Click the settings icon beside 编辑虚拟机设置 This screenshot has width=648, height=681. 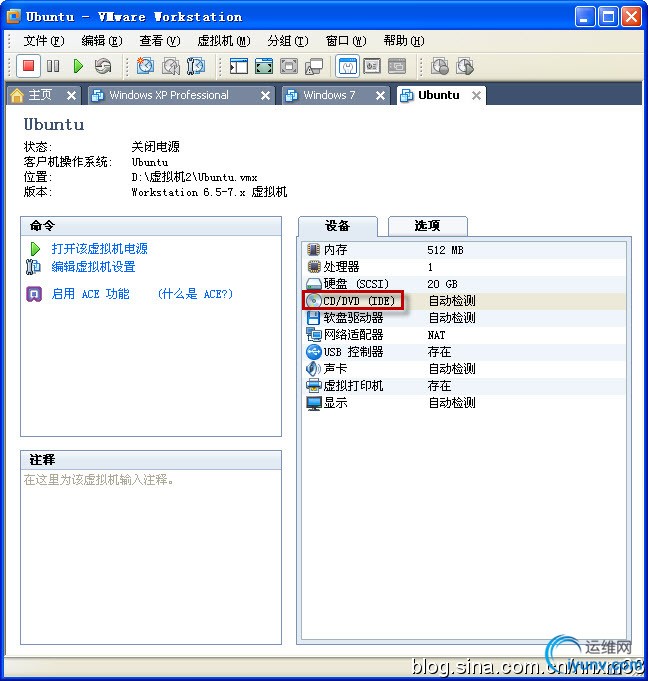click(33, 267)
